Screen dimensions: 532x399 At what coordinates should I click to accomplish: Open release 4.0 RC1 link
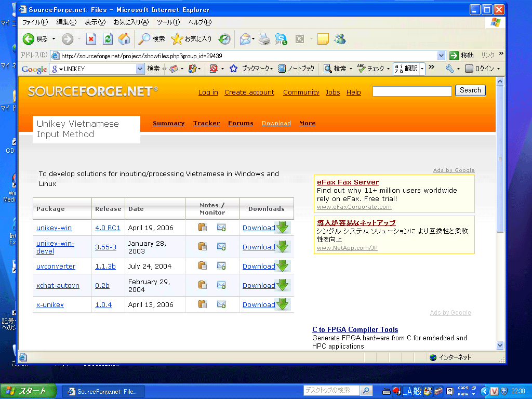[108, 228]
